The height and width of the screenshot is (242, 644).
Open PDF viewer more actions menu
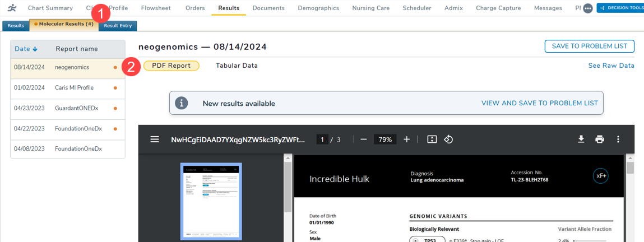pos(618,139)
